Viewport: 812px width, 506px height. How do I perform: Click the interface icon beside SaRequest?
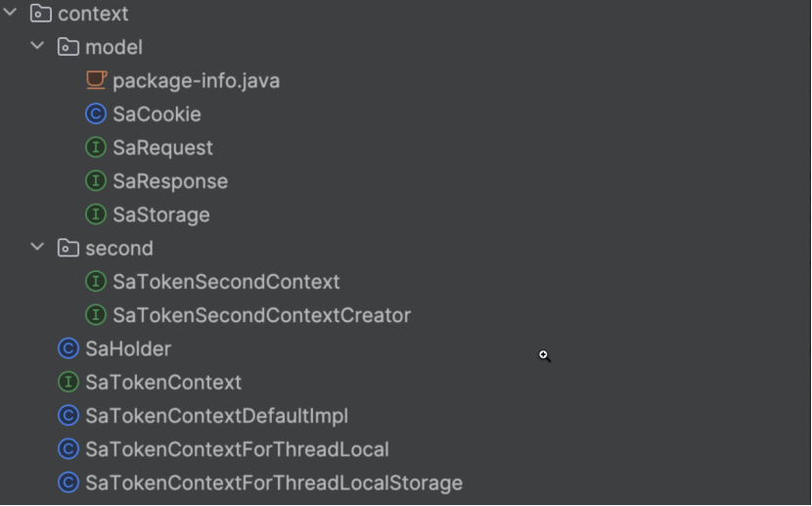pyautogui.click(x=96, y=148)
